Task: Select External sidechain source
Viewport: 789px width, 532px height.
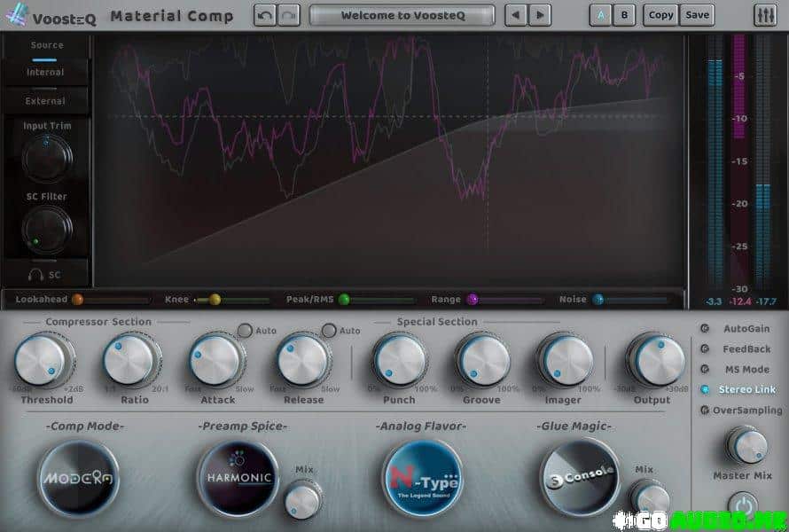Action: coord(45,101)
